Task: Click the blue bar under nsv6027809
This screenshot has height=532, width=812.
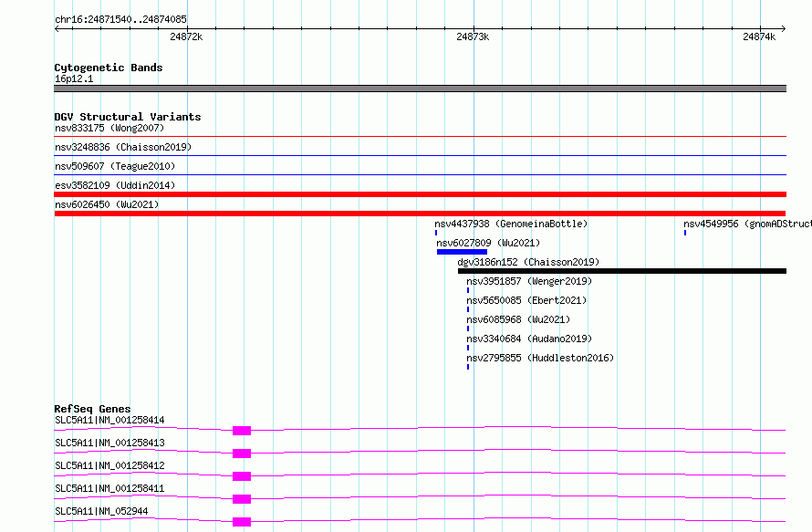Action: 462,252
